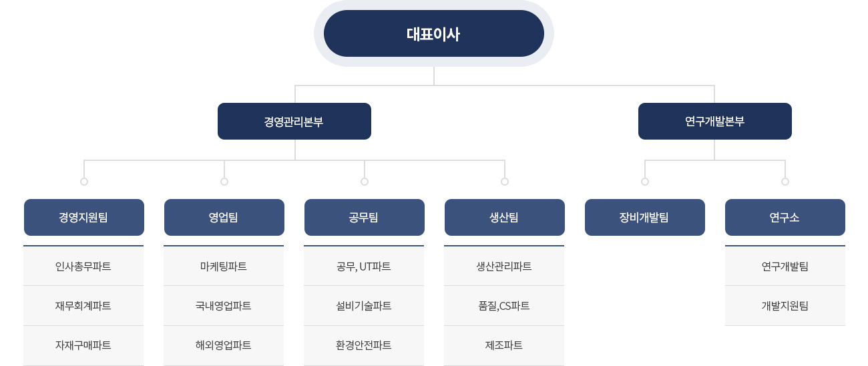Open the 연구소 team box
Viewport: 868px width, 366px height.
tap(785, 217)
